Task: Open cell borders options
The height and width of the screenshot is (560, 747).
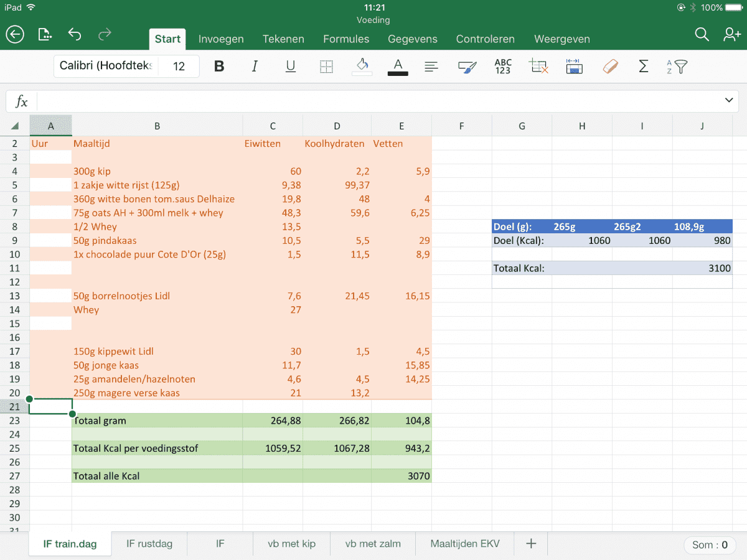Action: coord(326,67)
